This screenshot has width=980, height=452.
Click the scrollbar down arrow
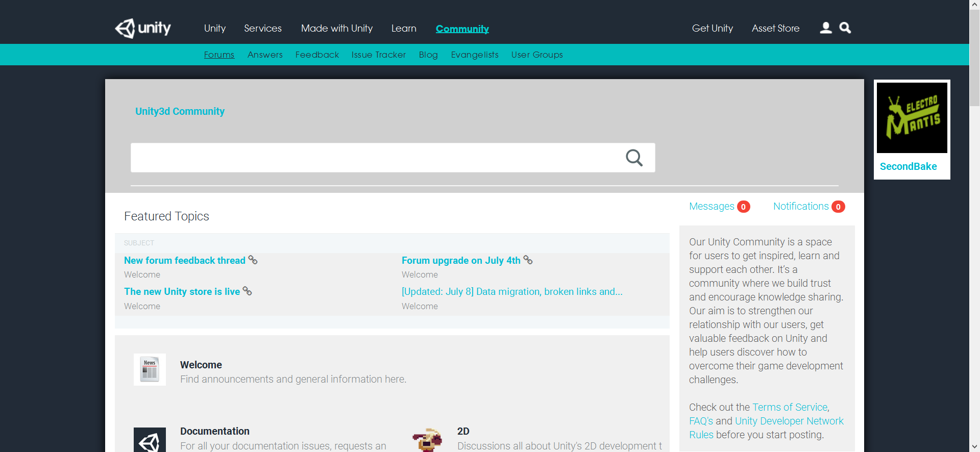click(974, 447)
